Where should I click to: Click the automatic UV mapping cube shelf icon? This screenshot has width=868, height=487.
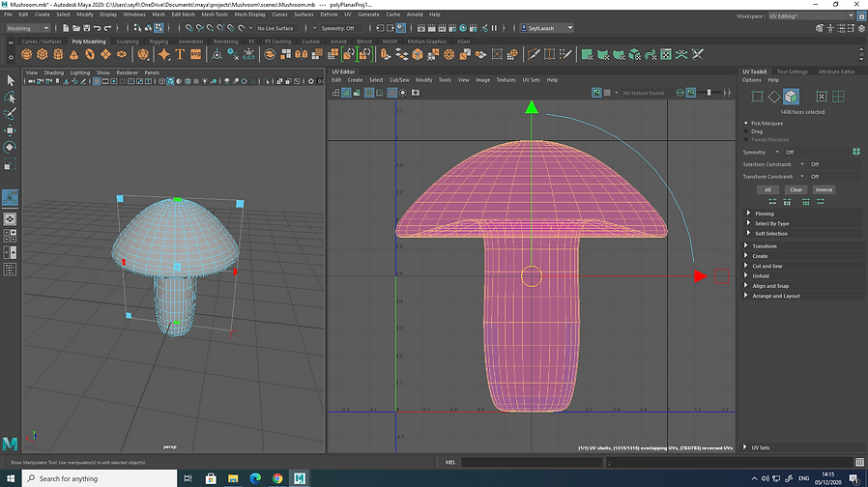(634, 54)
